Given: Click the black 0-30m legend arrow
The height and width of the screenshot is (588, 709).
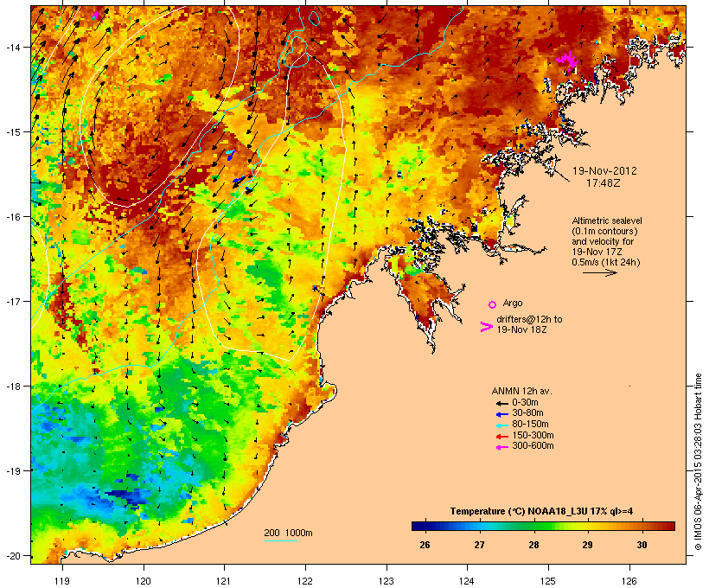Looking at the screenshot, I should [x=501, y=403].
